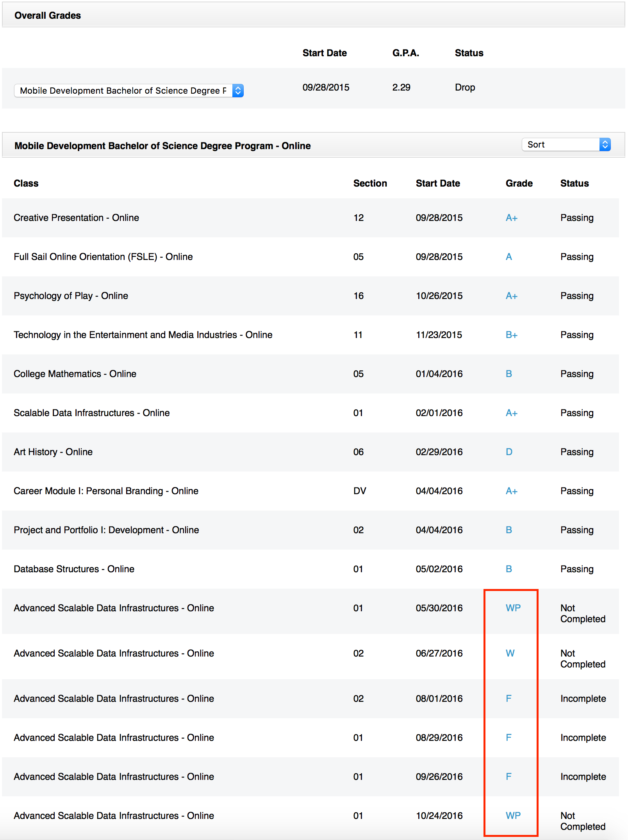Click the DV section value
Screen dimensions: 628x840
pos(360,491)
